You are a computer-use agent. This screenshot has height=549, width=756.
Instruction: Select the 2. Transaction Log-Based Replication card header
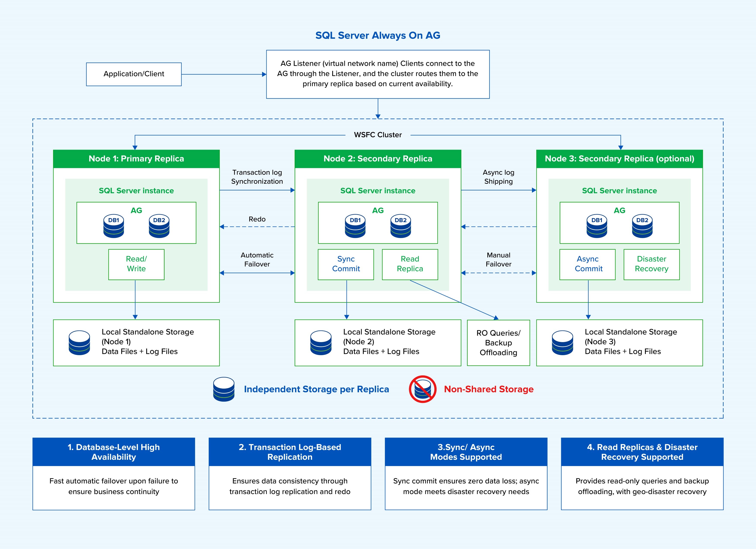[290, 452]
